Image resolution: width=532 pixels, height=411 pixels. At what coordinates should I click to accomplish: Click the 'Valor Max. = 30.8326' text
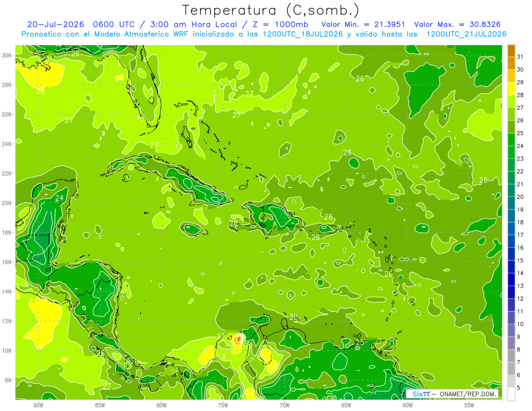click(x=458, y=24)
